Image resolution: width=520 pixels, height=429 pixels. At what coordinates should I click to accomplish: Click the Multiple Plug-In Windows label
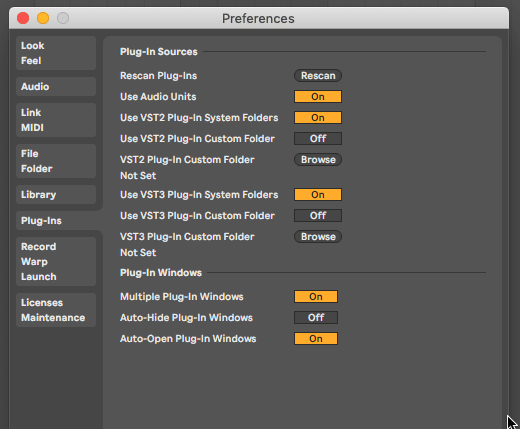pyautogui.click(x=182, y=297)
